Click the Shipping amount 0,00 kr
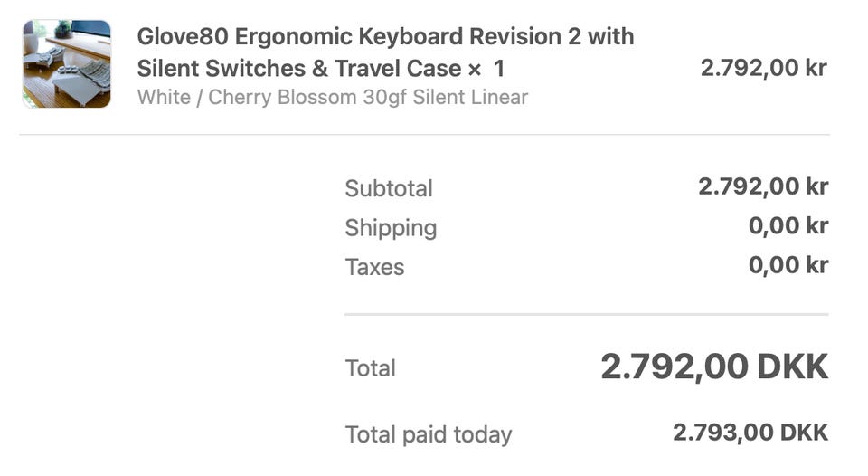868x476 pixels. point(788,226)
